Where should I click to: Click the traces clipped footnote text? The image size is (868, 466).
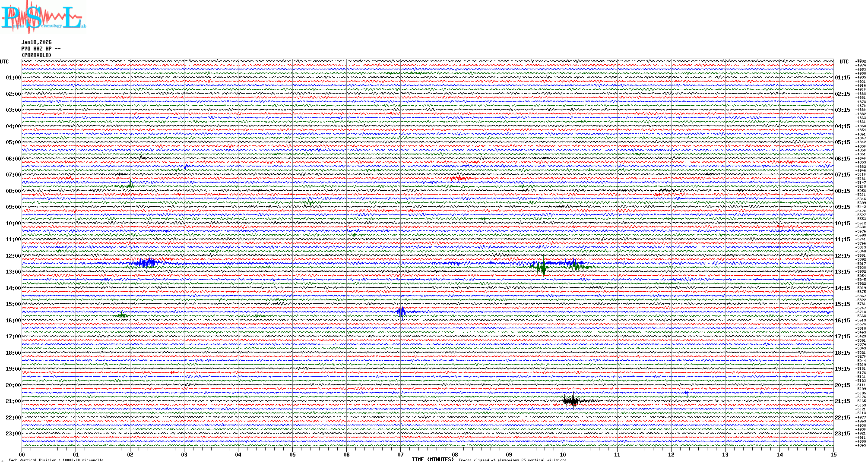512,460
